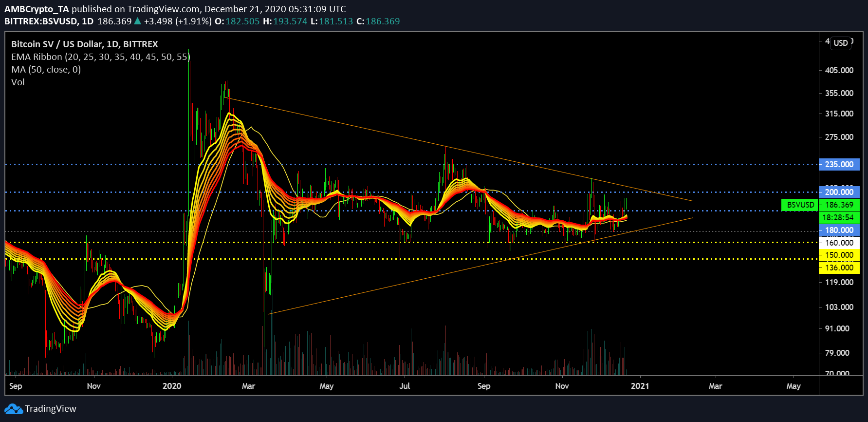Select the MA (50, close, 0) legend

tap(46, 69)
